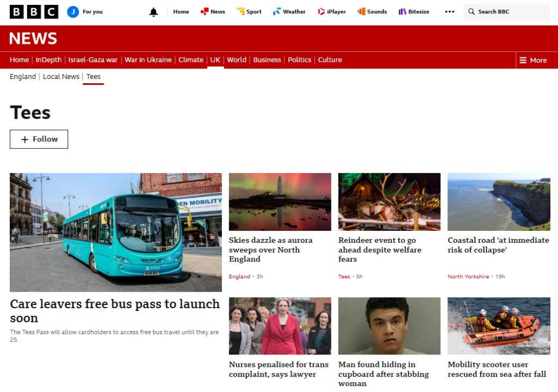This screenshot has height=392, width=558.
Task: Open the notifications bell
Action: (154, 12)
